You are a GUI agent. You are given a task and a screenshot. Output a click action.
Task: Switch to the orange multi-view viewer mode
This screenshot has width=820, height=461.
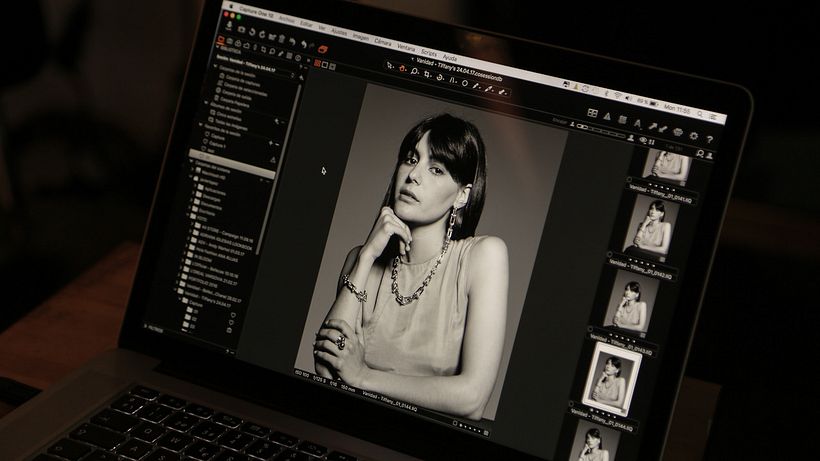[x=317, y=63]
